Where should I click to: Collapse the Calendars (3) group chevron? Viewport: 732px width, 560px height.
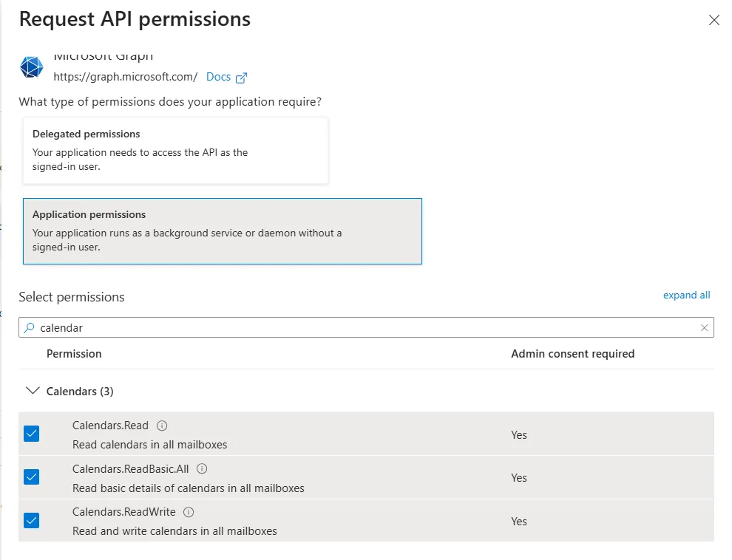pos(32,391)
